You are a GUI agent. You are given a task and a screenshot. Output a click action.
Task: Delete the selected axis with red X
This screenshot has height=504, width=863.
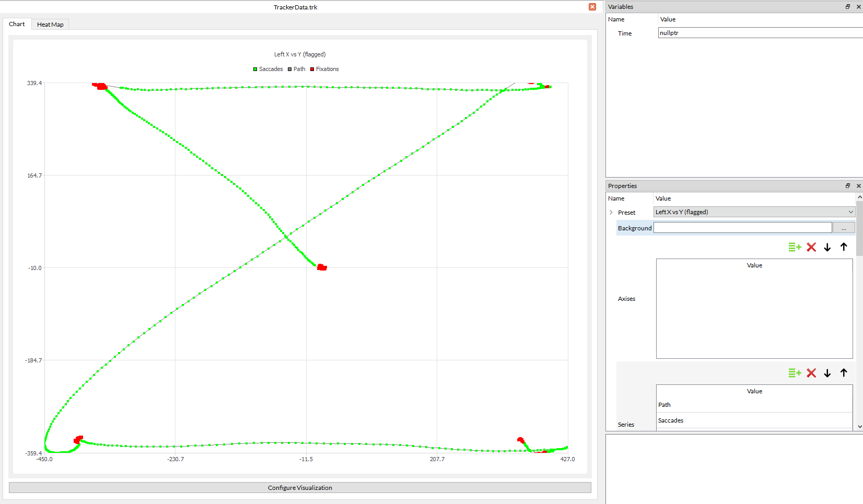[x=811, y=247]
